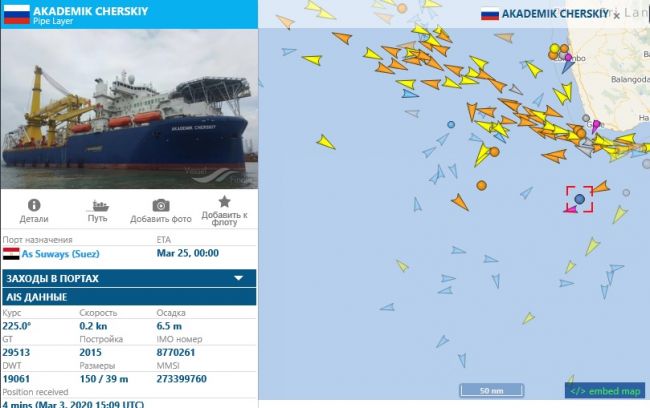Close the AKADEMIK CHERSKIY map label
The width and height of the screenshot is (650, 408).
616,16
